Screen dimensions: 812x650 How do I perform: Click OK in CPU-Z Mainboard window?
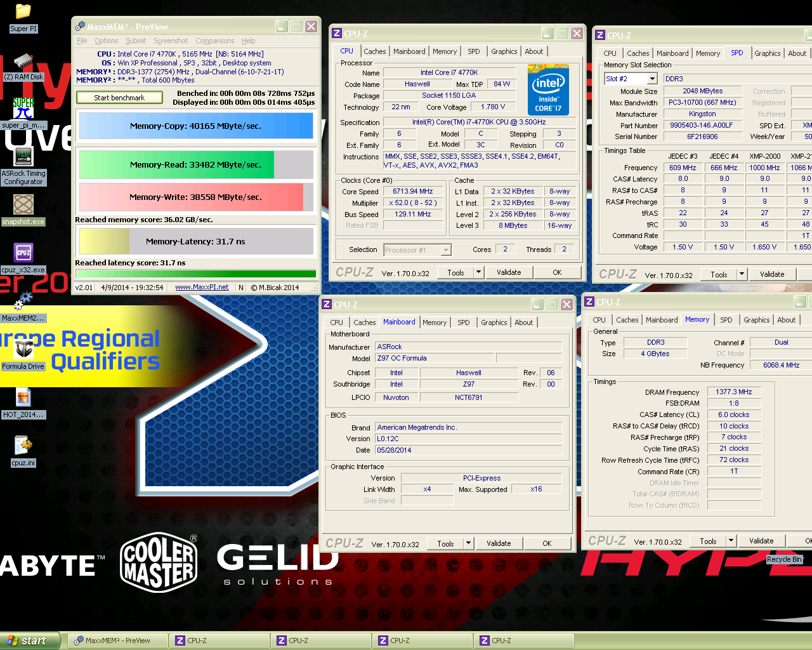(547, 543)
